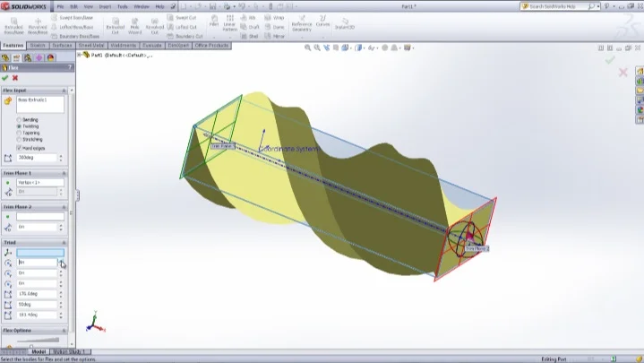Click the Linear Pattern tool

(x=230, y=24)
